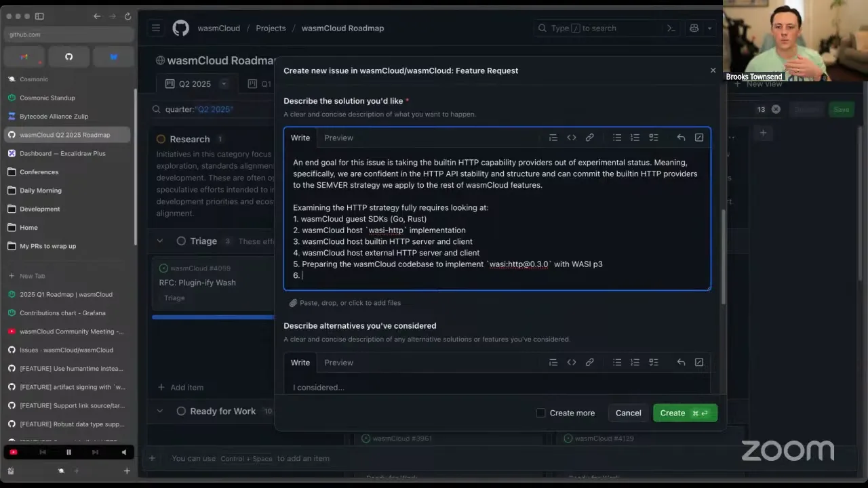The height and width of the screenshot is (488, 868).
Task: Insert a link in the solution editor
Action: (590, 138)
